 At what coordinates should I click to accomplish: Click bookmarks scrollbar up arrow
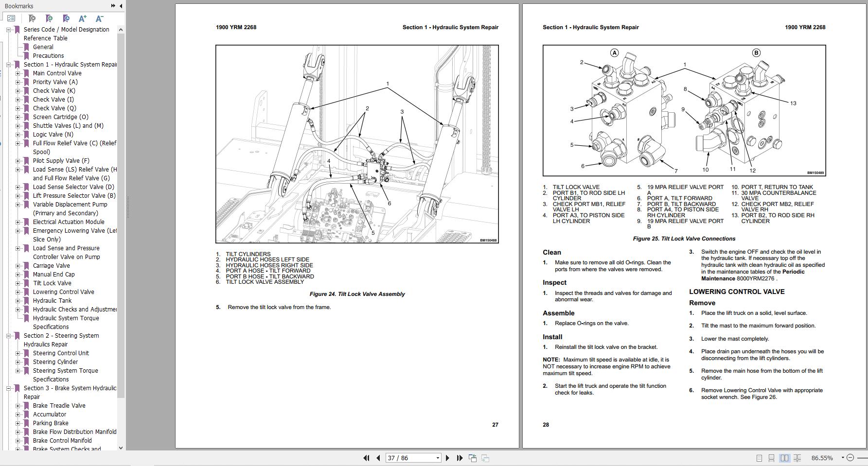[x=121, y=30]
